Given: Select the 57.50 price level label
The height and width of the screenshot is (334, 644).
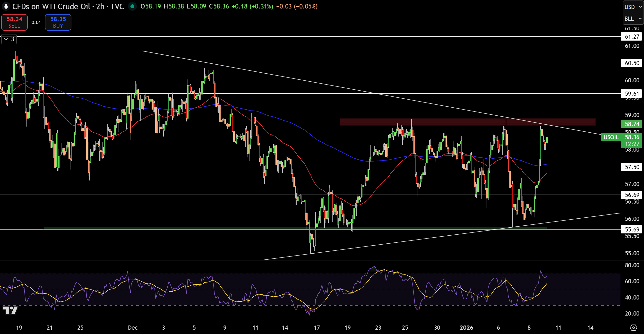Looking at the screenshot, I should (x=632, y=167).
